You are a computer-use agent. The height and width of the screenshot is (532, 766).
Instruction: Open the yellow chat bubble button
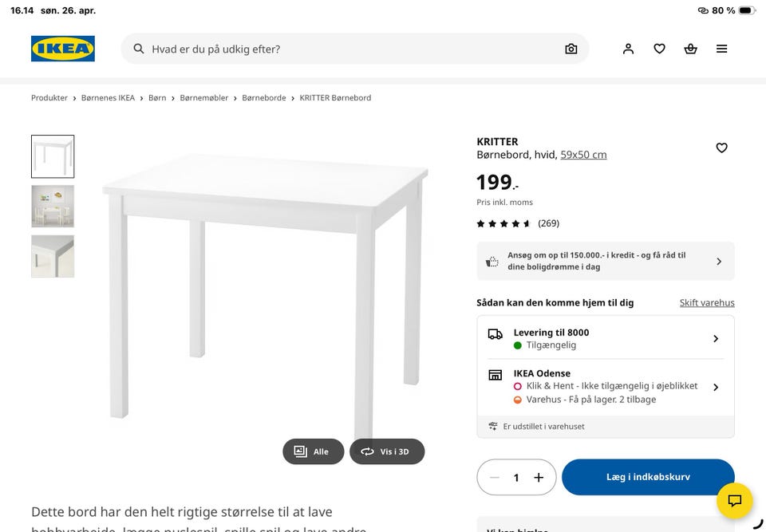tap(734, 500)
